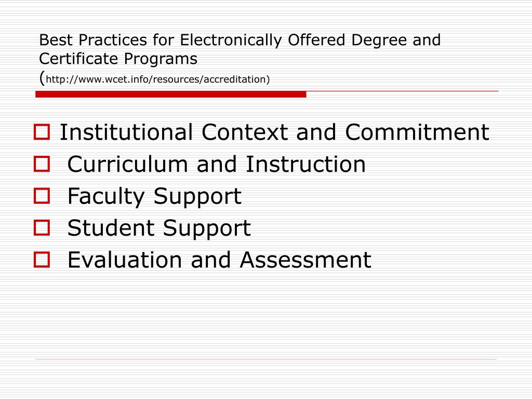Click the square bullet next to Evaluation and Assessment
Image resolution: width=532 pixels, height=399 pixels.
pos(42,260)
